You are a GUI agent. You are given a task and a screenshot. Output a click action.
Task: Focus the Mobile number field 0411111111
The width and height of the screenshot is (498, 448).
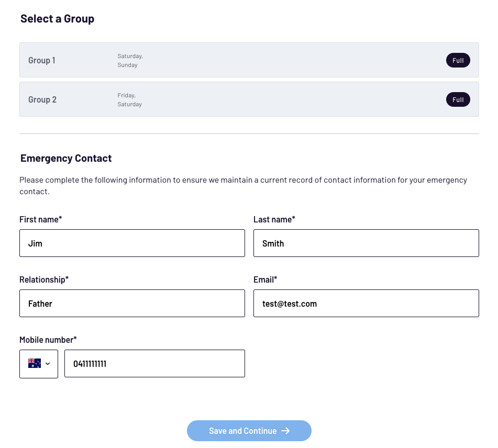[x=154, y=364]
